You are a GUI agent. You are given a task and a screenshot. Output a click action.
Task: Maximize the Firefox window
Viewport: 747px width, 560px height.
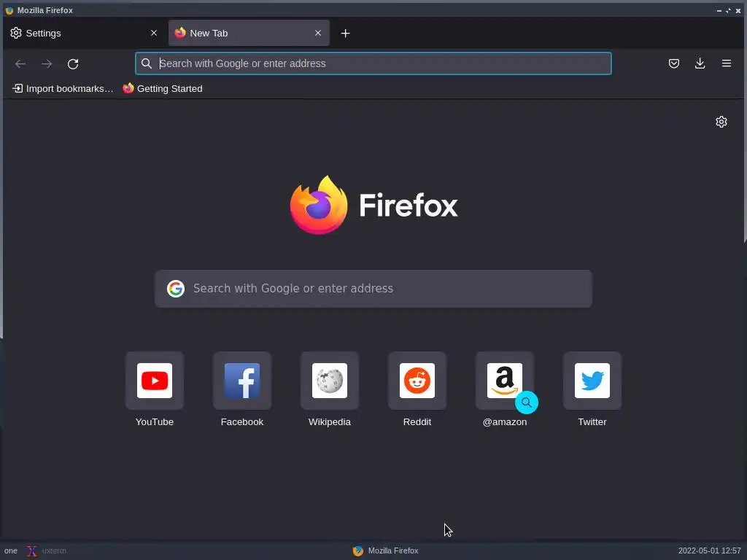point(729,10)
